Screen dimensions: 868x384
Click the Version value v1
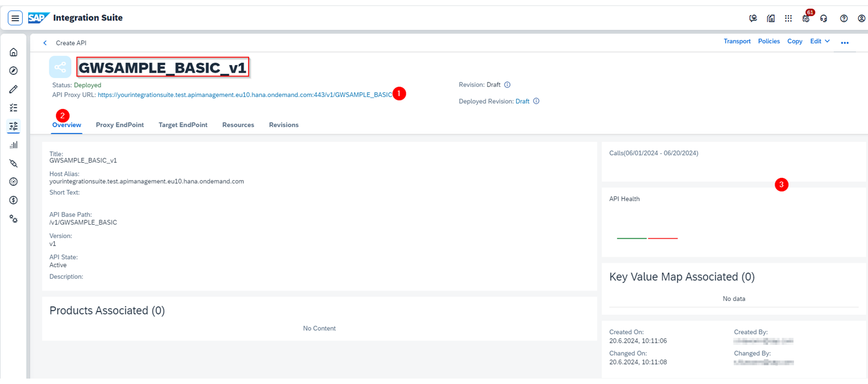[53, 244]
